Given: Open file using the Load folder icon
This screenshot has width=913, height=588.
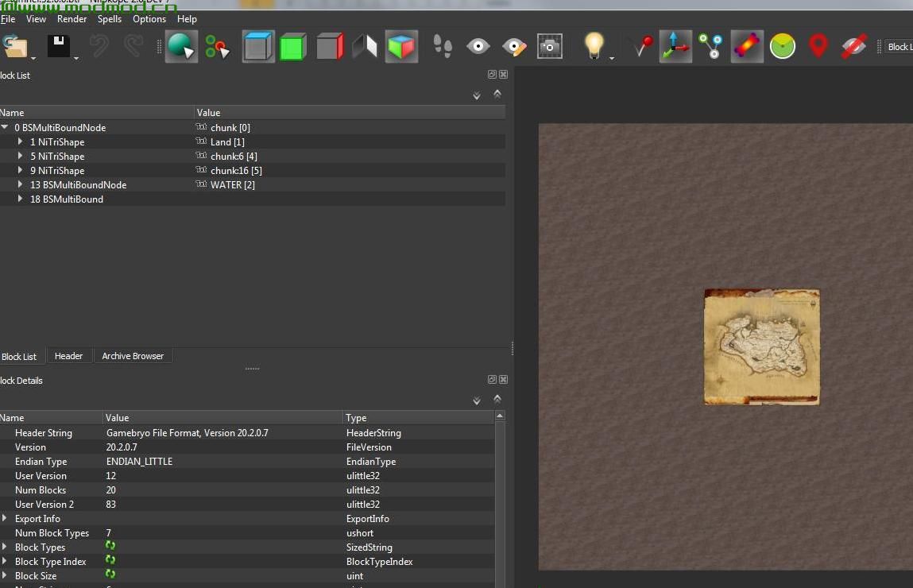Looking at the screenshot, I should [14, 47].
